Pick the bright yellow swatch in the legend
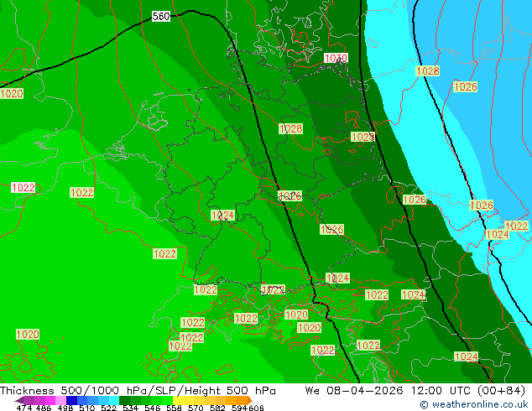The image size is (532, 411). tap(178, 400)
